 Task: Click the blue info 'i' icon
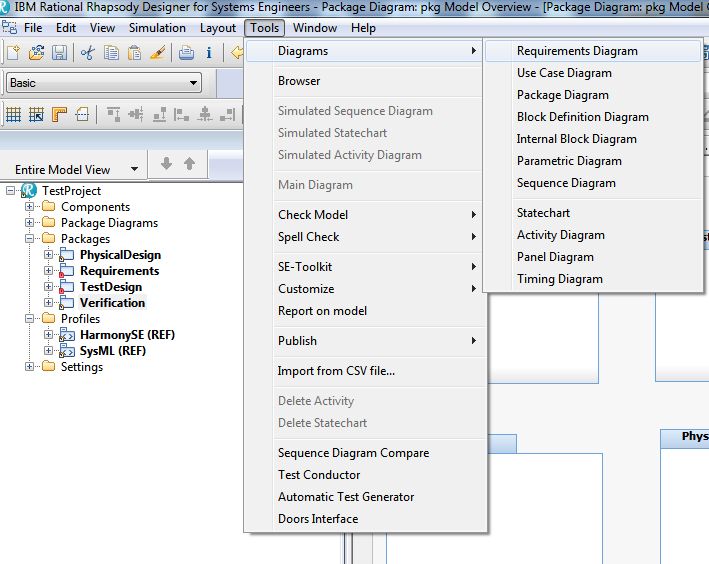click(209, 53)
